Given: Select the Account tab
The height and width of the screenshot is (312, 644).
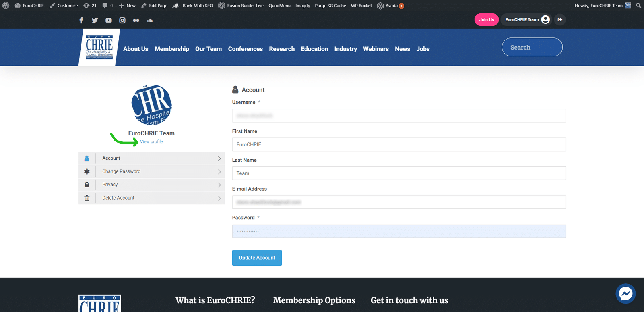Looking at the screenshot, I should 152,158.
